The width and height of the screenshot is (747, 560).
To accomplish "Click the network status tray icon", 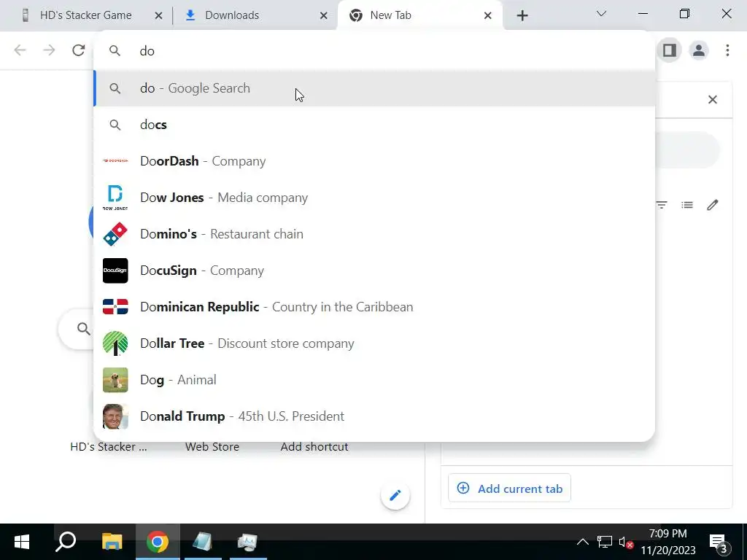I will [x=605, y=542].
